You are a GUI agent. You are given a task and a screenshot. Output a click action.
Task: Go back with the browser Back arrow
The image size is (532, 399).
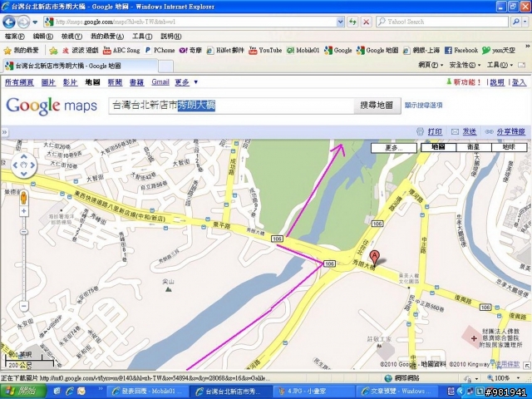tap(9, 22)
